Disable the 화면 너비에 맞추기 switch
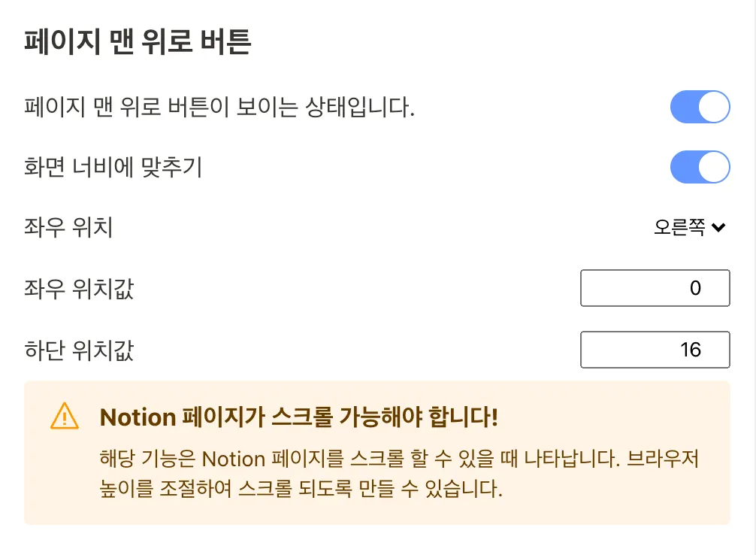The image size is (756, 555). 700,167
